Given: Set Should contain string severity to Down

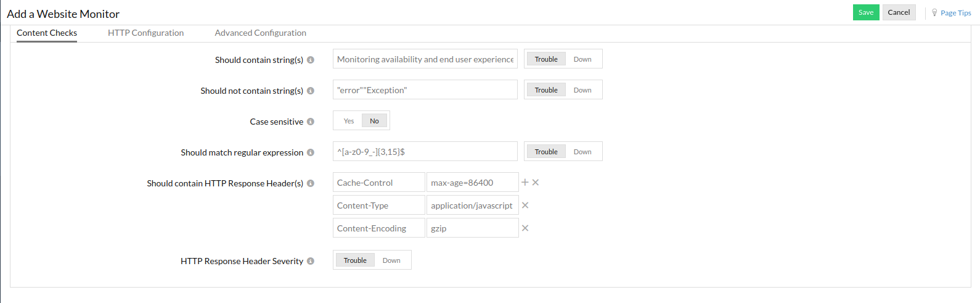Looking at the screenshot, I should (x=582, y=59).
